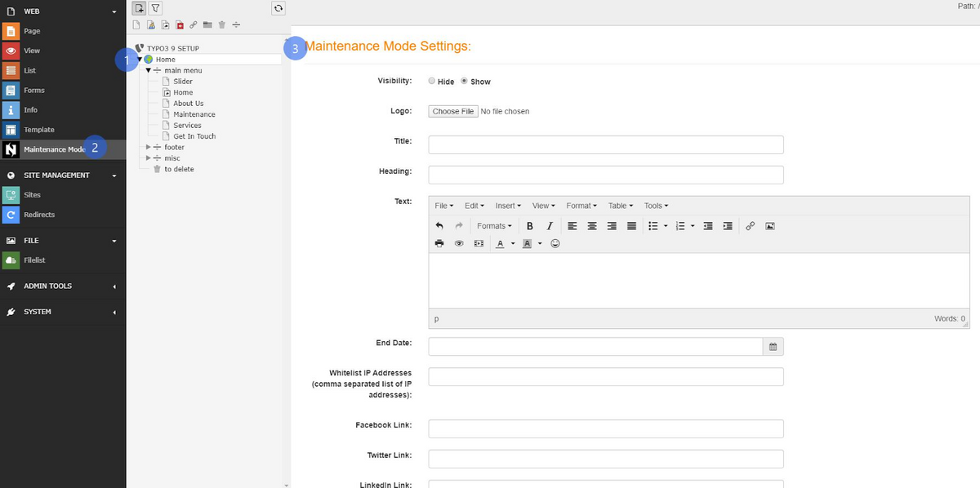Refresh the TYPO3 page tree
This screenshot has height=488, width=980.
(x=278, y=7)
